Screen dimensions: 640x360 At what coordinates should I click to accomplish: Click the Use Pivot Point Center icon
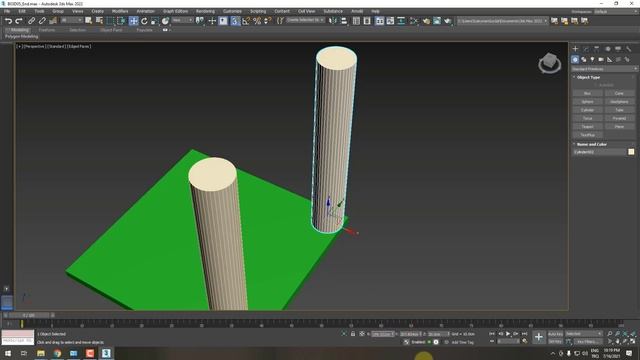200,20
